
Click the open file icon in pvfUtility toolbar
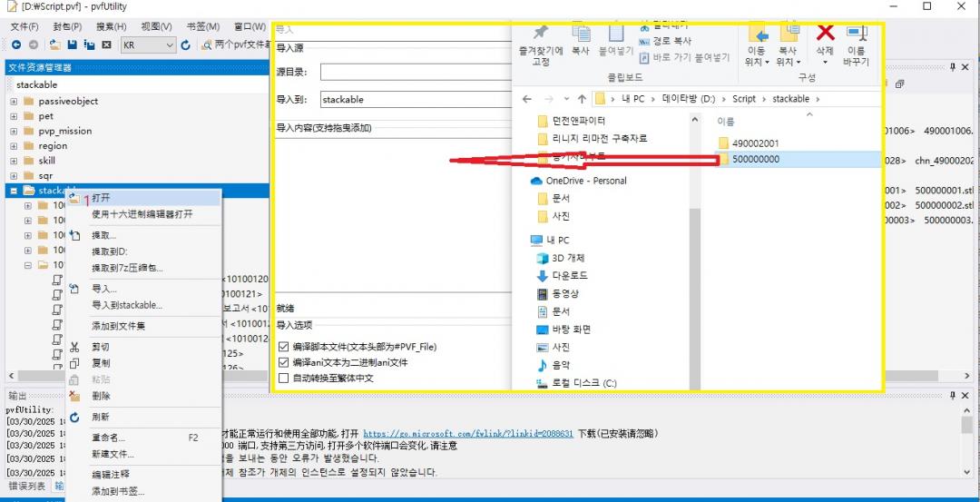[55, 44]
